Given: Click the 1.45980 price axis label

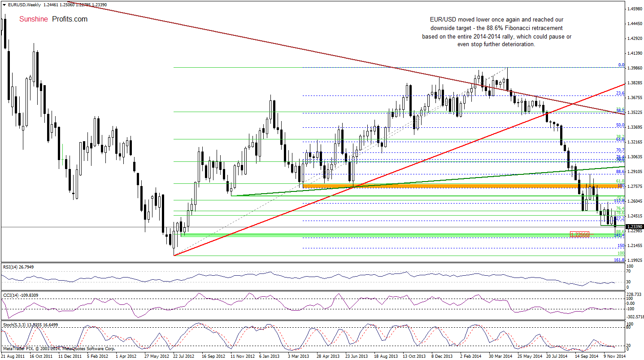Looking at the screenshot, I should (635, 9).
